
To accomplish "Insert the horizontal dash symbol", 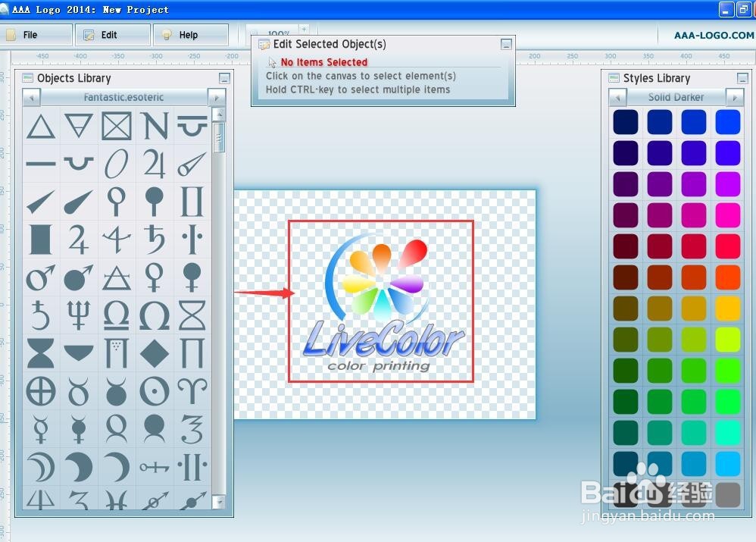I will pos(40,164).
